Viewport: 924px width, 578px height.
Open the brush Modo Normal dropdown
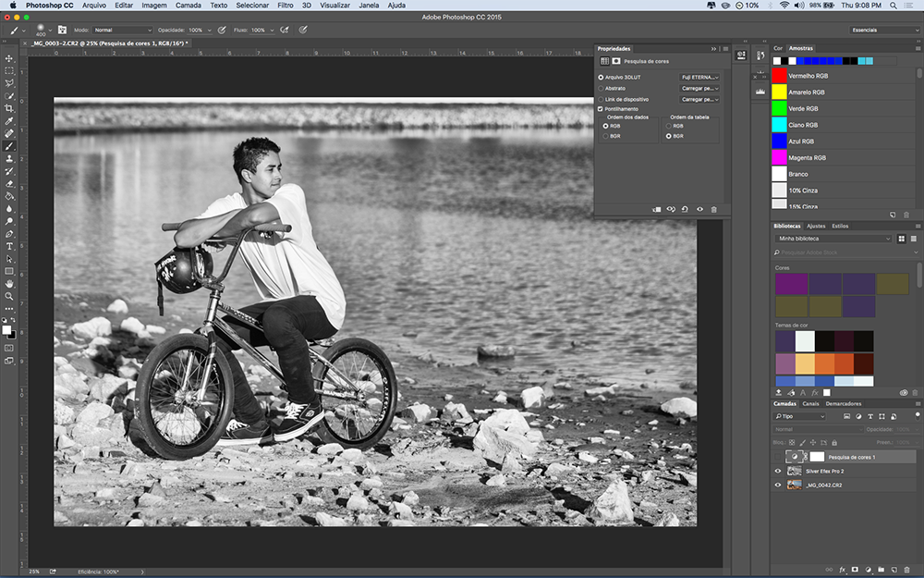[x=122, y=30]
